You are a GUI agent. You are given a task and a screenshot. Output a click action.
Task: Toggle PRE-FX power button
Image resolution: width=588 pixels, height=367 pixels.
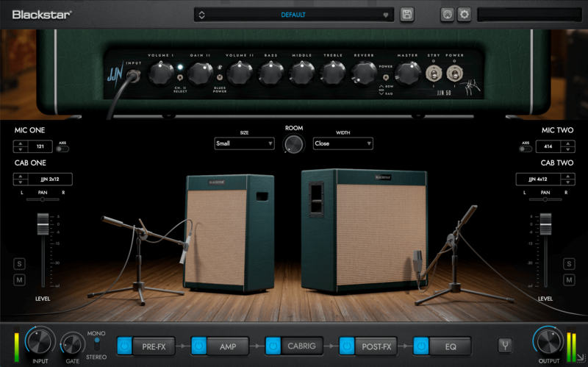[124, 346]
